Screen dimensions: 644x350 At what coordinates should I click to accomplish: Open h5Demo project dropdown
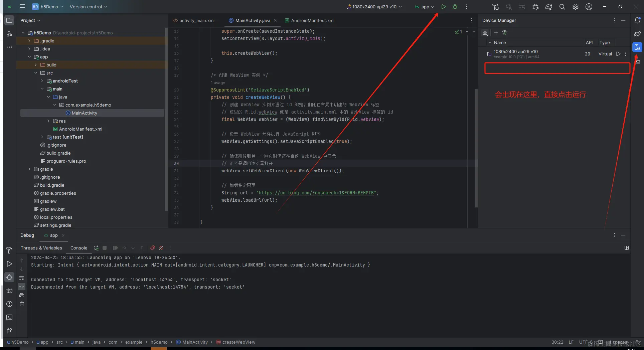48,7
